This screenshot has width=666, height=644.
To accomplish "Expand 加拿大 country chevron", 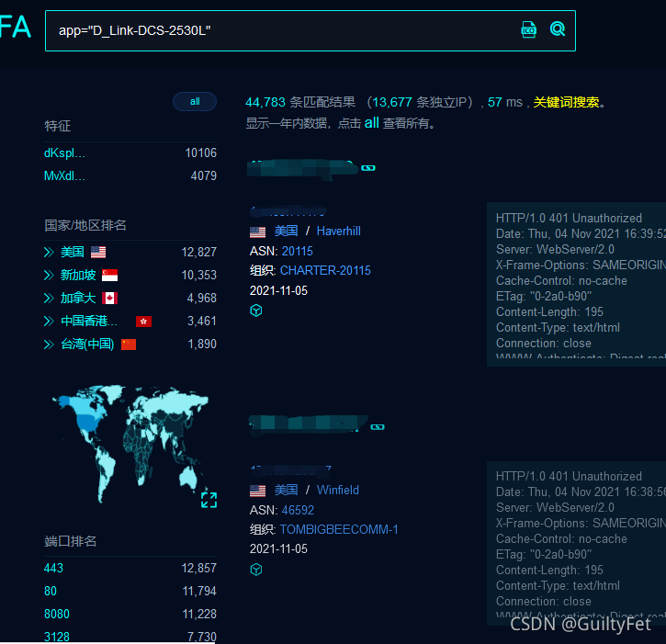I will point(49,299).
